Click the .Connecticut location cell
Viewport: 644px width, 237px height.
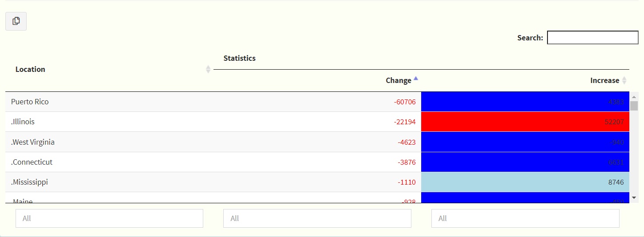coord(32,162)
